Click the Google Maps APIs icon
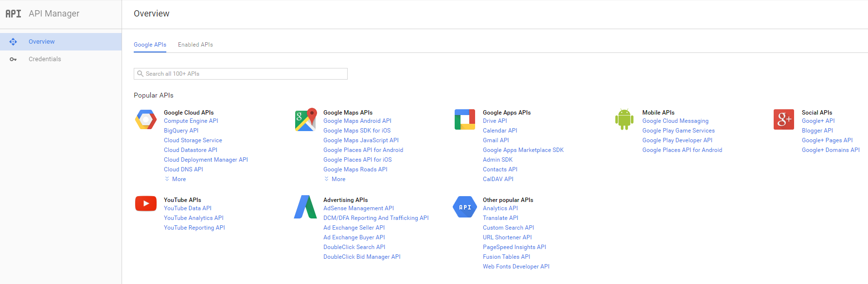Image resolution: width=868 pixels, height=284 pixels. 306,119
